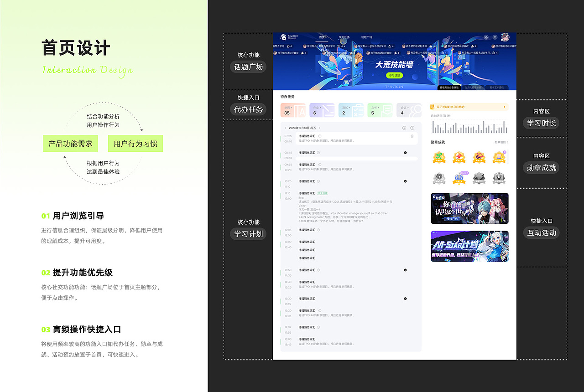Mark the 09:30 托福强化词汇 task complete
This screenshot has width=584, height=392.
tap(405, 152)
